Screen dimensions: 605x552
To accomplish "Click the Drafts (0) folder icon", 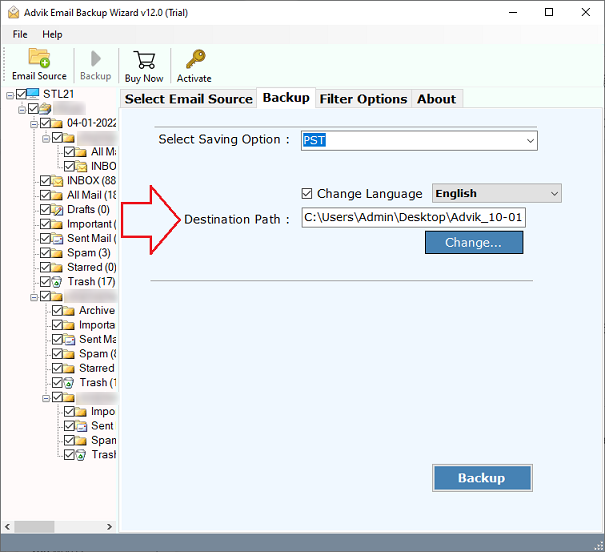I will point(57,209).
